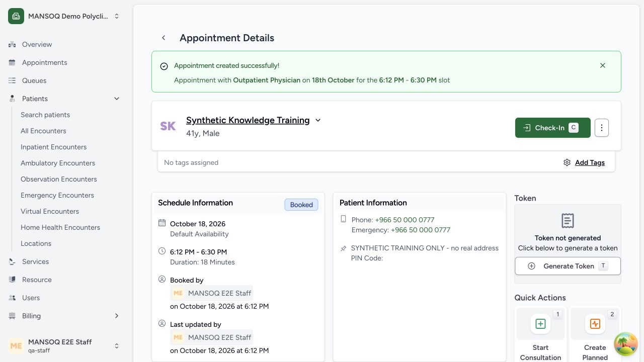Screen dimensions: 644x362
Task: Expand the Billing submenu chevron
Action: [x=117, y=316]
